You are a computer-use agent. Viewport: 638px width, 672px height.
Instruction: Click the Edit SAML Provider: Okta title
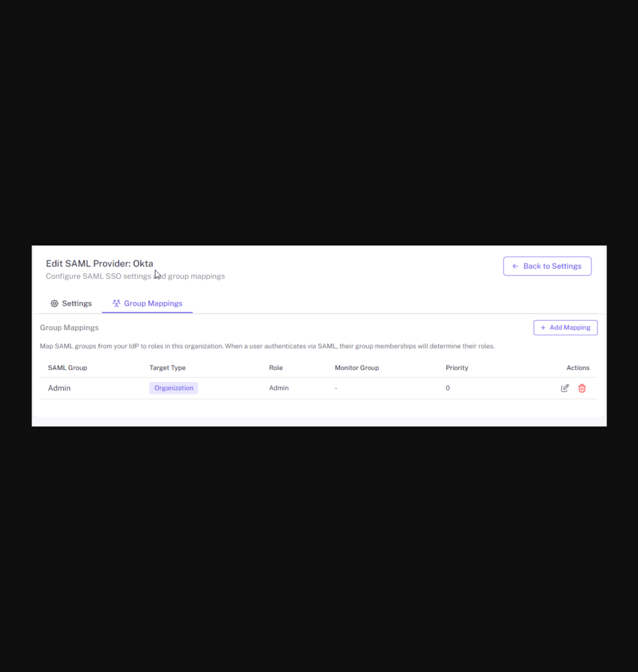tap(99, 263)
